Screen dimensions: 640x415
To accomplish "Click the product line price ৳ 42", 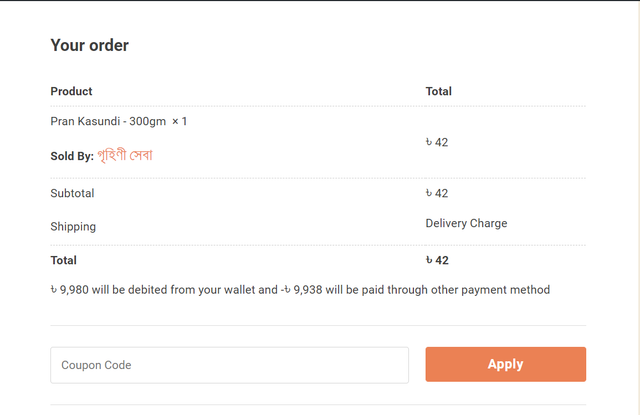I will click(x=437, y=142).
